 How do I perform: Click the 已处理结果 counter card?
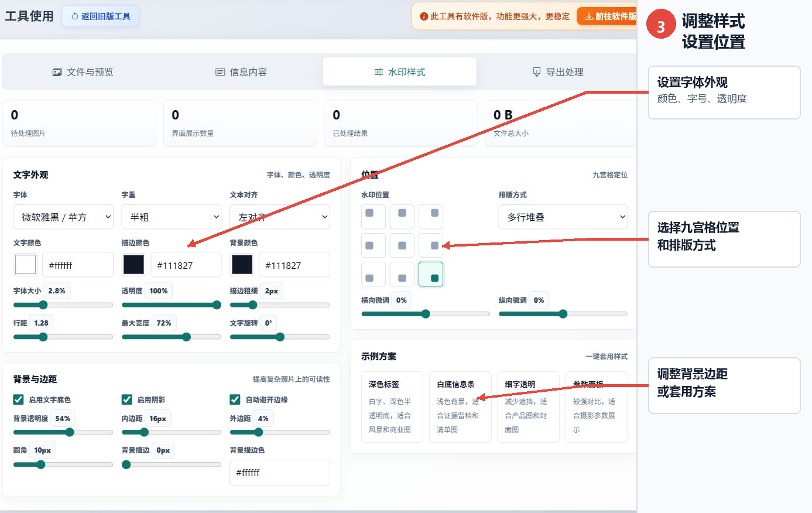(x=401, y=123)
